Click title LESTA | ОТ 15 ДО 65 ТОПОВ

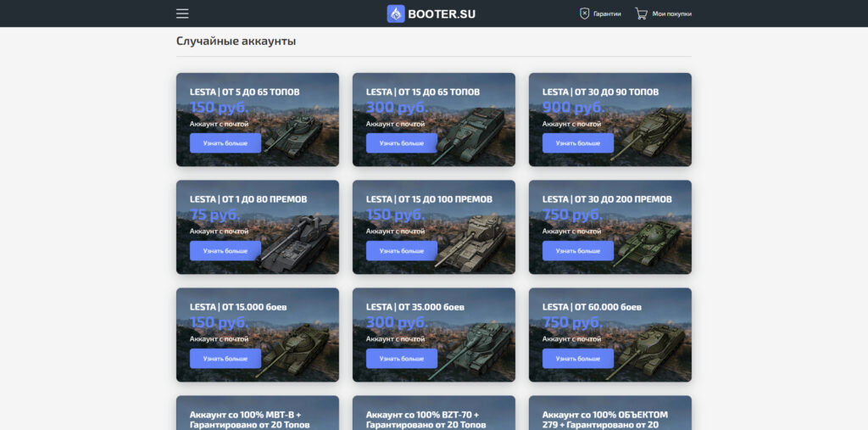423,92
